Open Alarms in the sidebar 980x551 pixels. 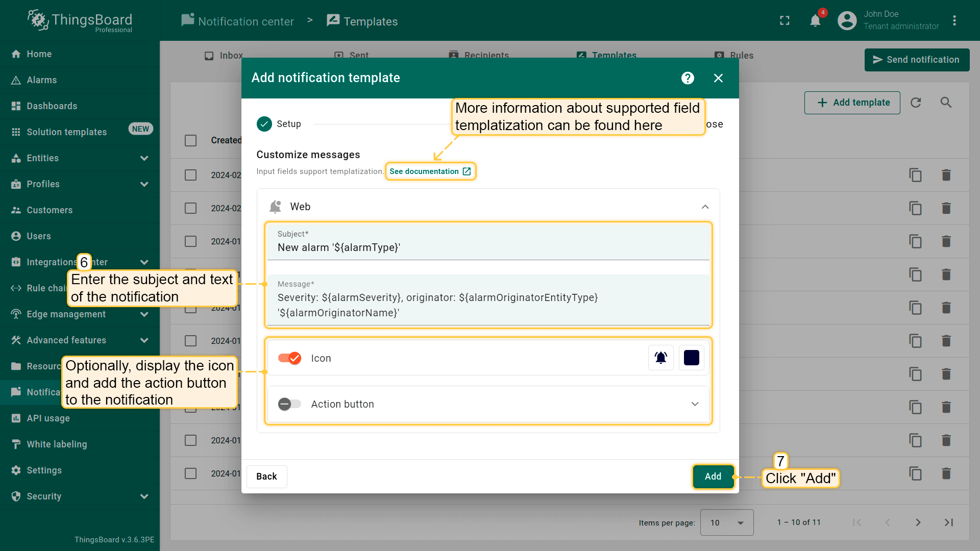(42, 80)
